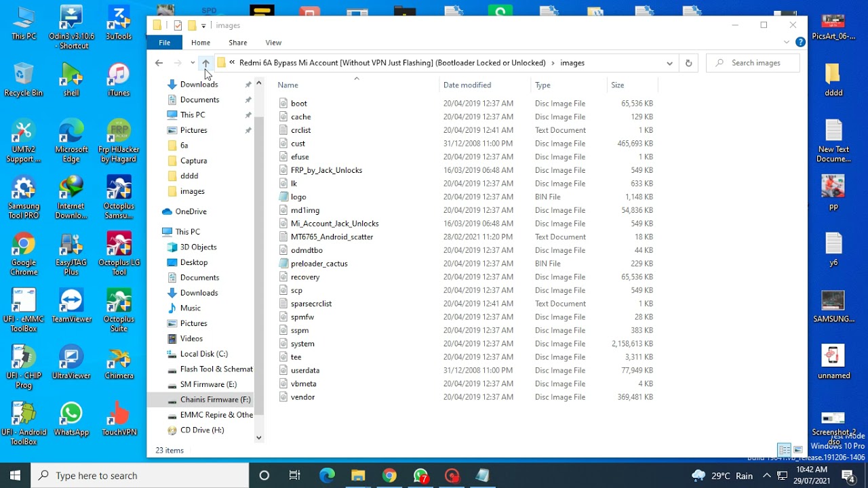Open File Explorer taskbar icon
Screen dimensions: 868x488
pyautogui.click(x=358, y=475)
